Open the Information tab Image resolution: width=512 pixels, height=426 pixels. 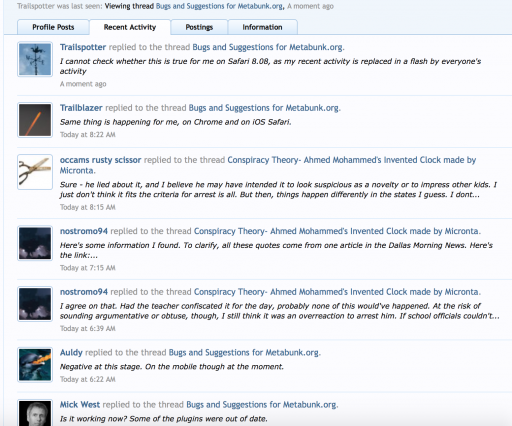coord(262,27)
